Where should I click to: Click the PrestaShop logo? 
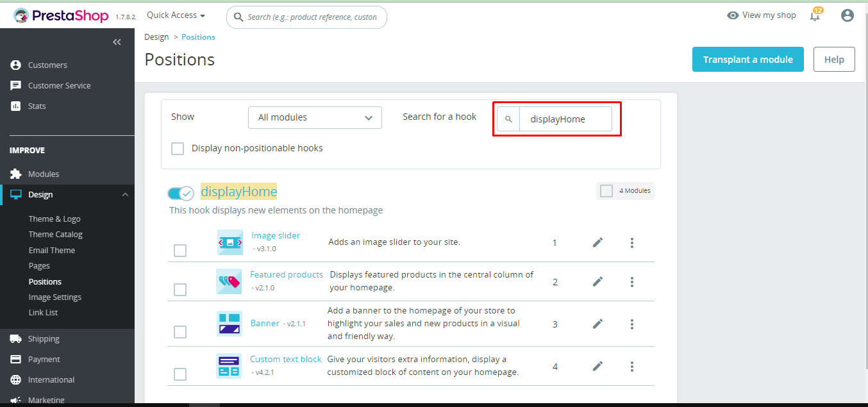pyautogui.click(x=61, y=16)
